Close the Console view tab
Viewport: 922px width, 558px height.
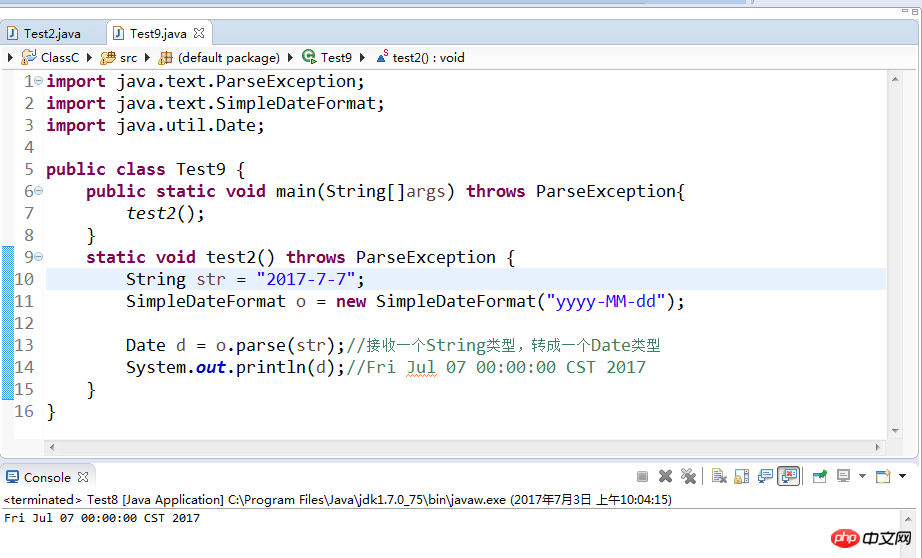[x=83, y=477]
